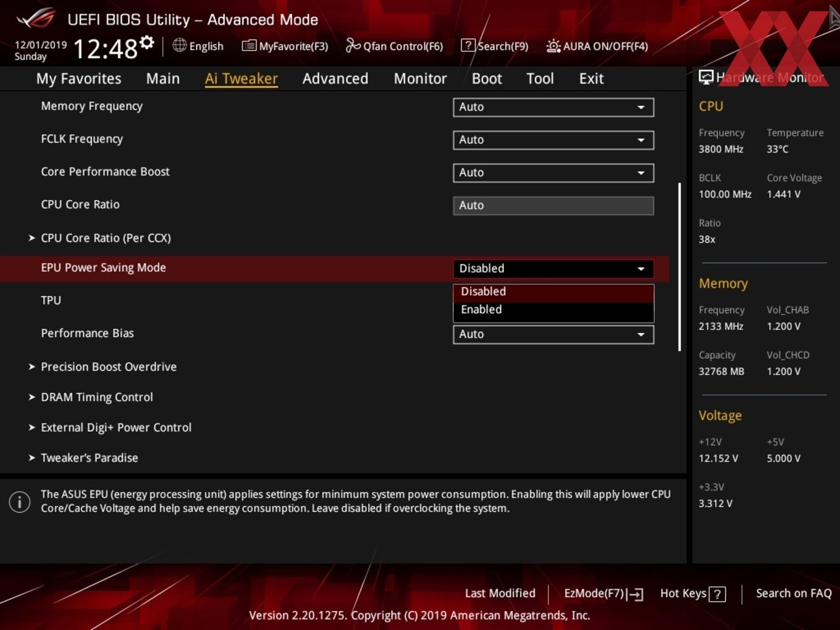Click Core Voltage value 1.441 V

[783, 194]
